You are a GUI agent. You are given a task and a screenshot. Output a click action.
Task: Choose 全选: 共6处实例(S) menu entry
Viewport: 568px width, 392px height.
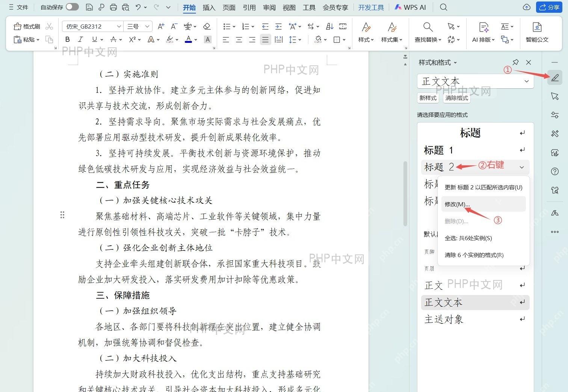pyautogui.click(x=483, y=238)
